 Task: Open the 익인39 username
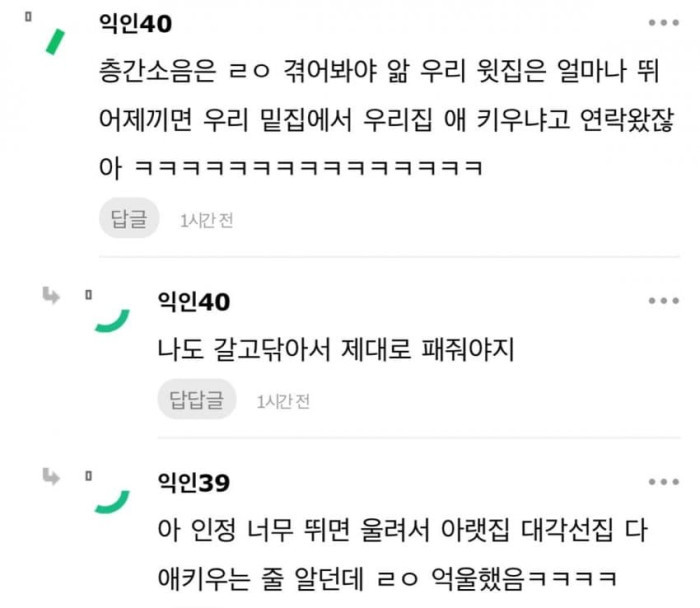point(194,483)
